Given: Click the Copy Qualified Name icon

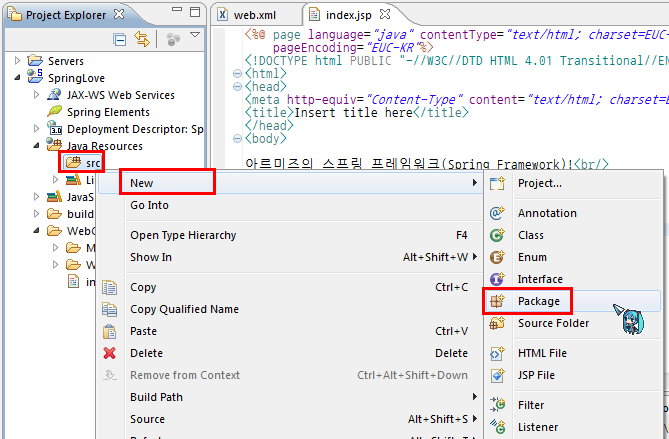Looking at the screenshot, I should (x=110, y=309).
